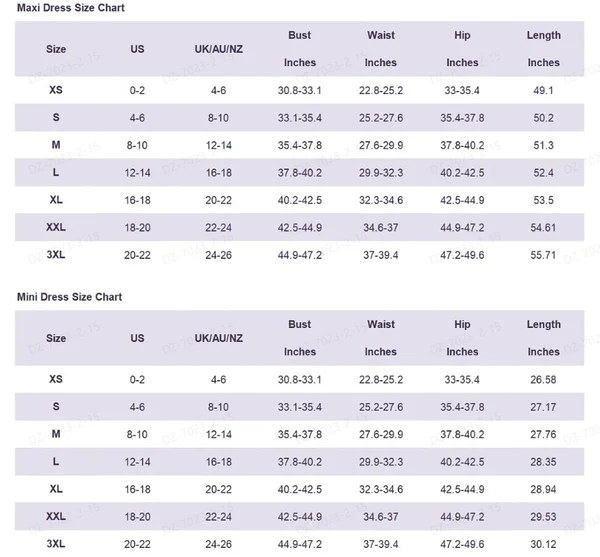Click the Mini chart length value 27.76
The width and height of the screenshot is (600, 557).
coord(544,435)
